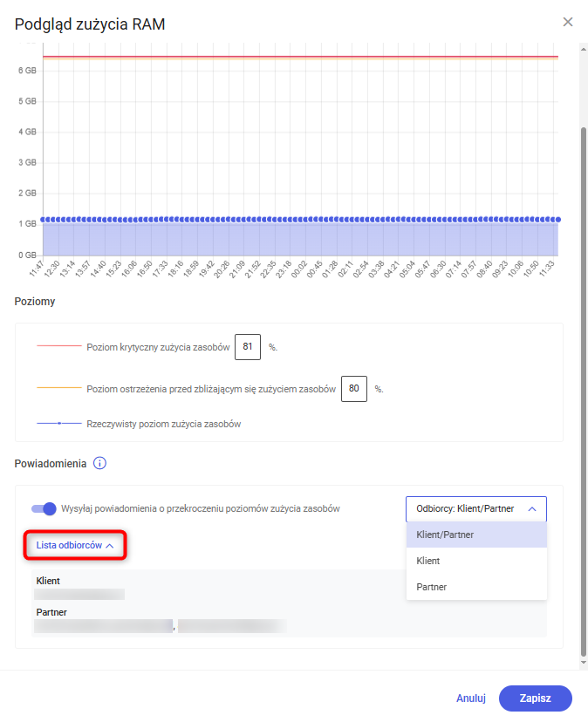Click the blue legend marker for Rzeczywisty poziom
588x722 pixels.
tap(59, 423)
